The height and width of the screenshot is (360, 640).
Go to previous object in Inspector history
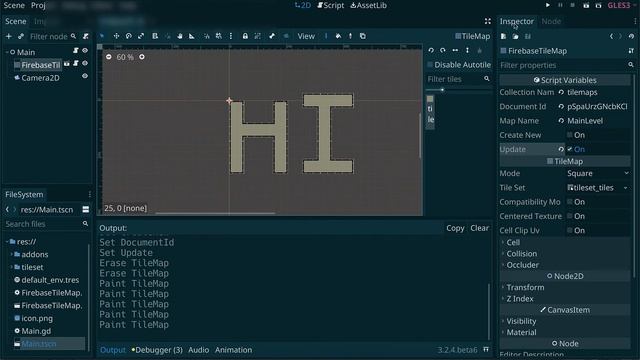coord(611,37)
